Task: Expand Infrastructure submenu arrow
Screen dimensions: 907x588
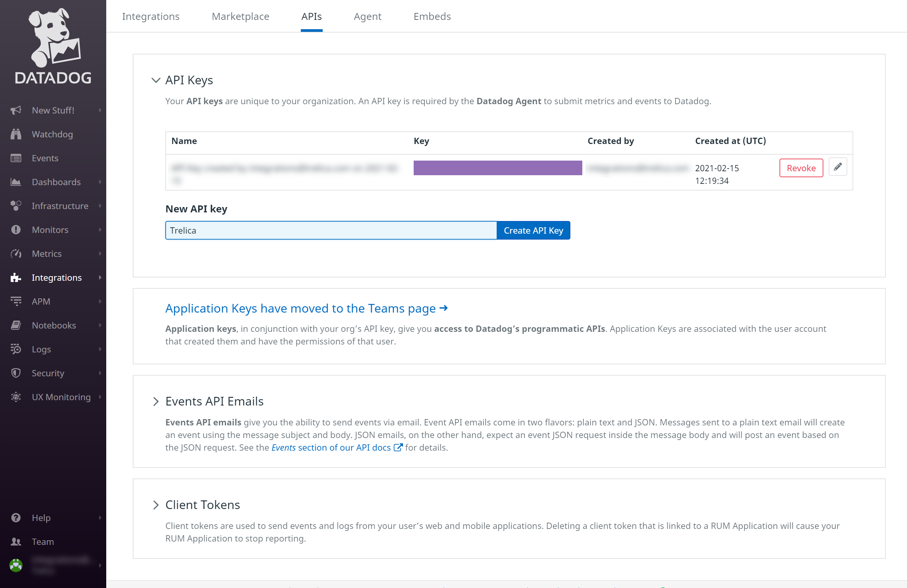Action: coord(100,206)
